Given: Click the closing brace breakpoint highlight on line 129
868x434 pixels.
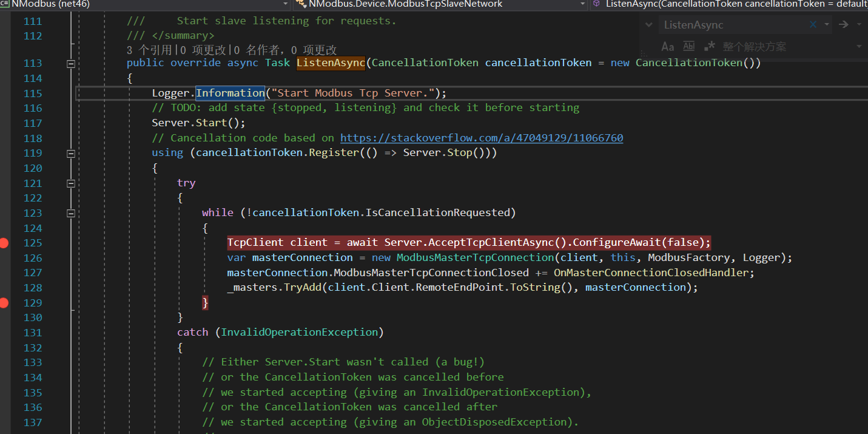Looking at the screenshot, I should coord(206,303).
